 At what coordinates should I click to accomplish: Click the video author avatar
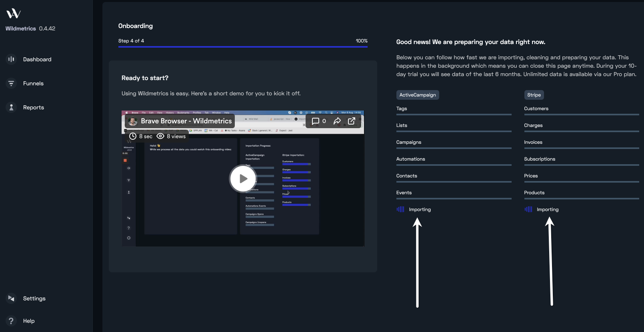click(133, 121)
